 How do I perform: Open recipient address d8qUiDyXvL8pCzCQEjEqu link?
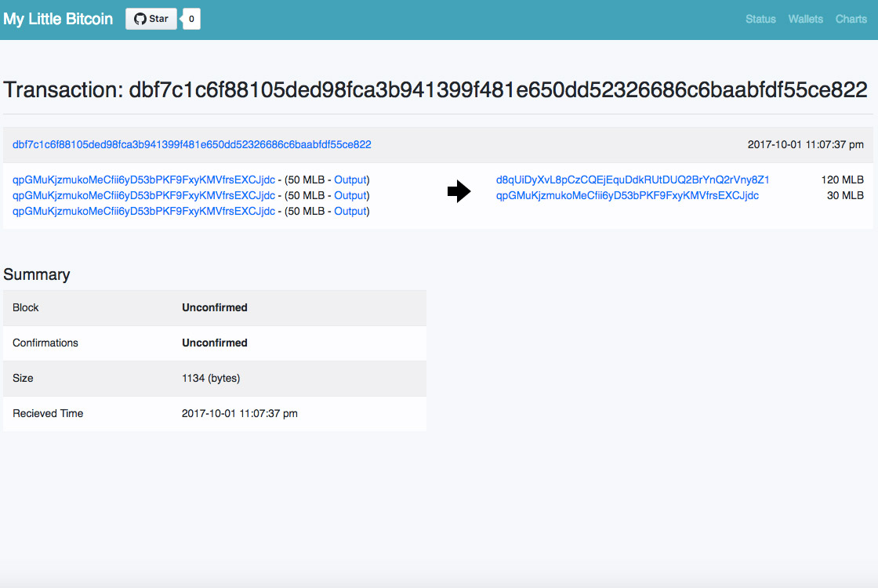click(x=633, y=180)
